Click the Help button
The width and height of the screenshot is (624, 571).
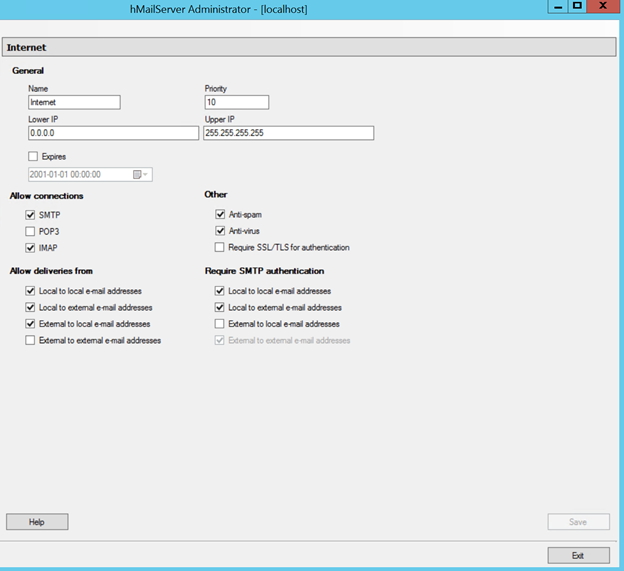(37, 522)
